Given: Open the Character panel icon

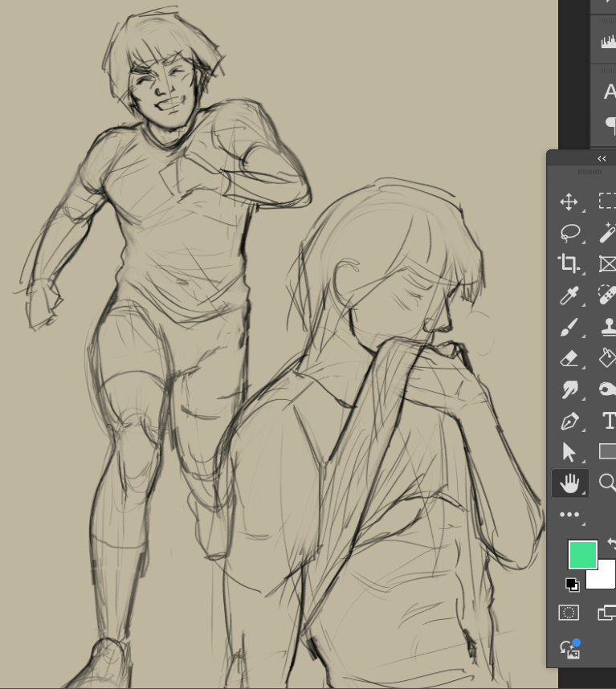Looking at the screenshot, I should click(x=610, y=92).
